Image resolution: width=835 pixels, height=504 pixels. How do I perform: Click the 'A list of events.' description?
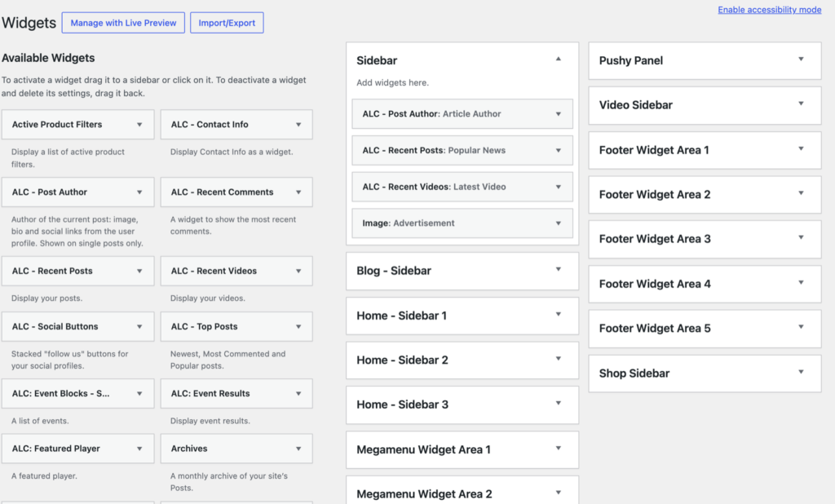(40, 421)
